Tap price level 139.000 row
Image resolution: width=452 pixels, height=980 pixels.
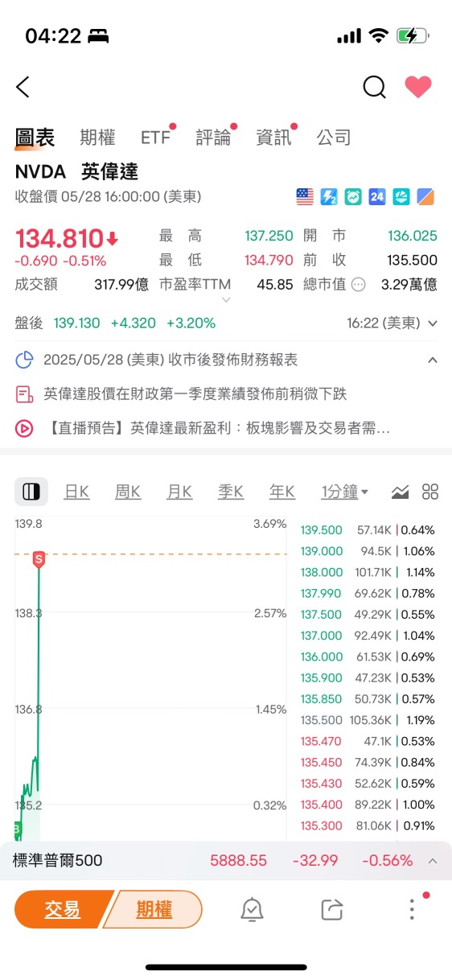click(x=368, y=551)
